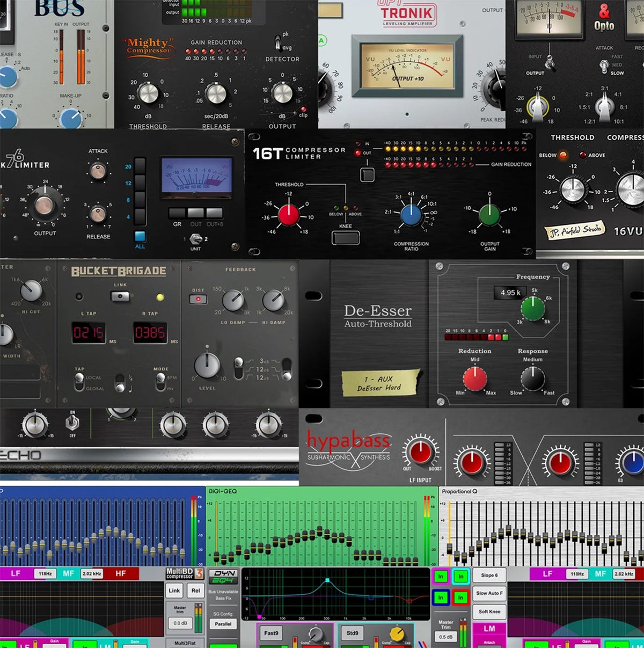The image size is (644, 648).
Task: Click the 16VU threshold knob
Action: (x=573, y=190)
